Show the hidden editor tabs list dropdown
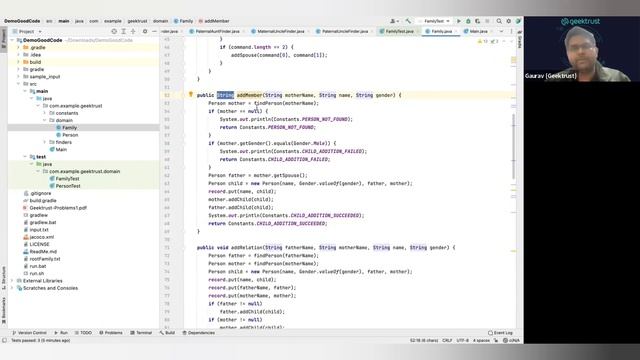This screenshot has height=360, width=640. click(501, 31)
